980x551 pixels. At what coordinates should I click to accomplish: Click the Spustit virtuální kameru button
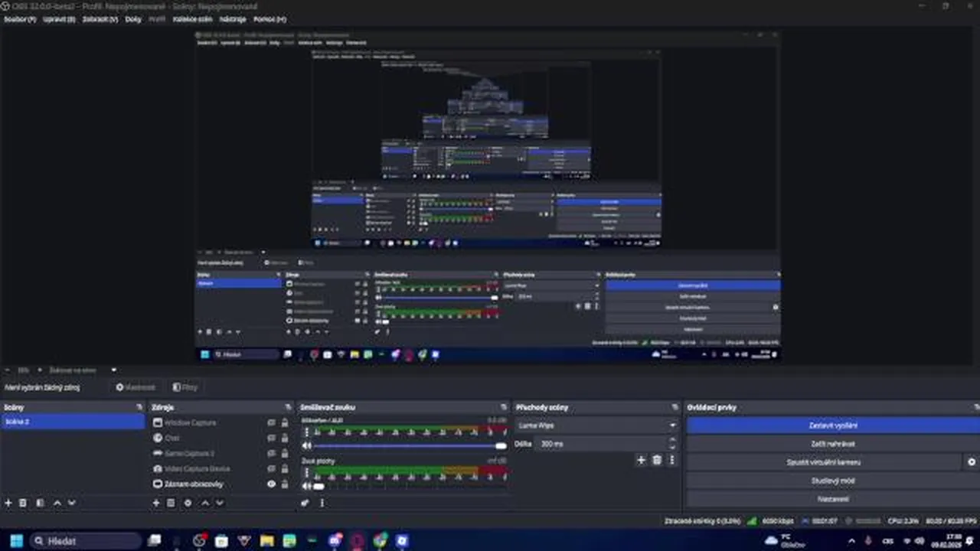(824, 462)
